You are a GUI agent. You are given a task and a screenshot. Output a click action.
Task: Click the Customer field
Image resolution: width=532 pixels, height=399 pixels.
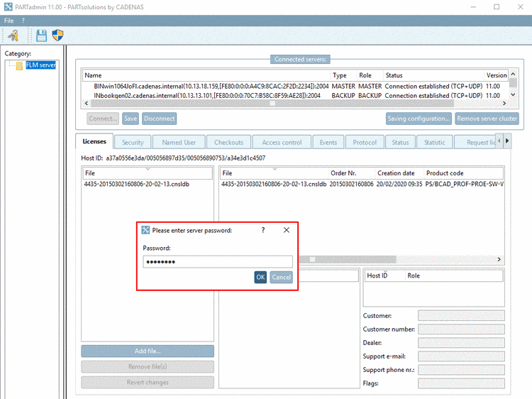[462, 315]
